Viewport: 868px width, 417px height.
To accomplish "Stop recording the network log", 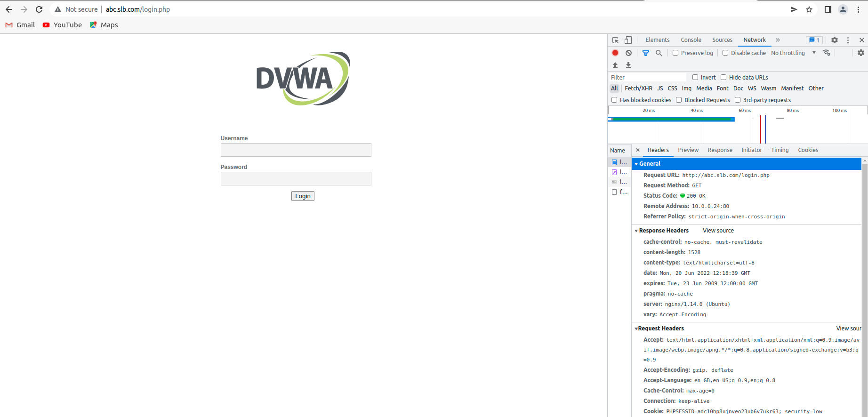I will [x=615, y=53].
